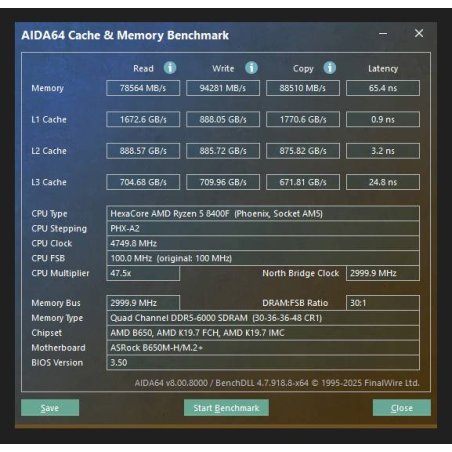Click the info icon next to Write
Image resolution: width=452 pixels, height=452 pixels.
coord(251,68)
